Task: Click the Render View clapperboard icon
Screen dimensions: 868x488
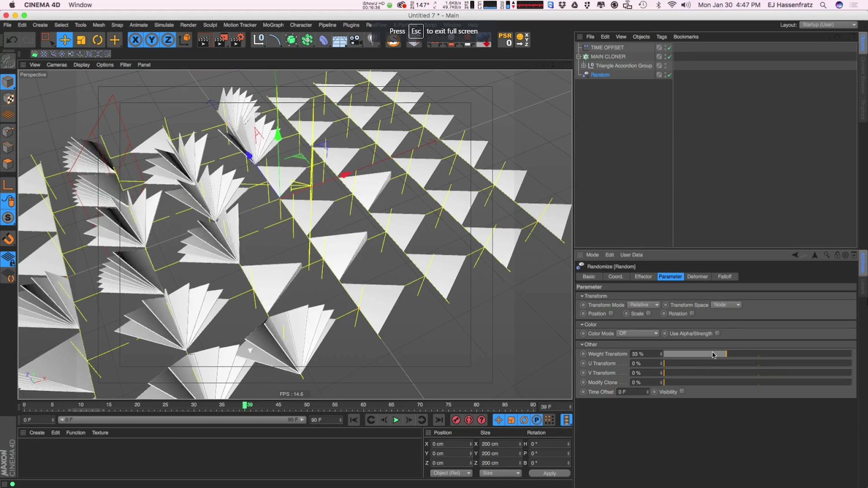Action: 204,40
